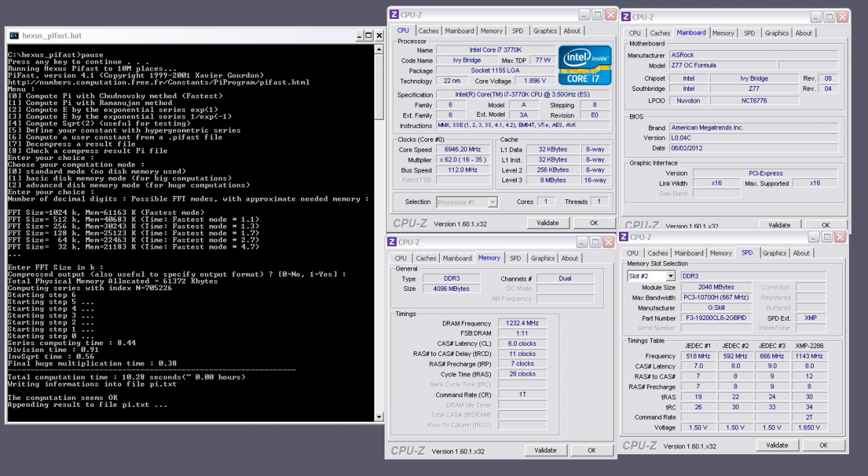Open the hexus_pifast.bat window system menu icon
868x476 pixels.
[x=14, y=35]
